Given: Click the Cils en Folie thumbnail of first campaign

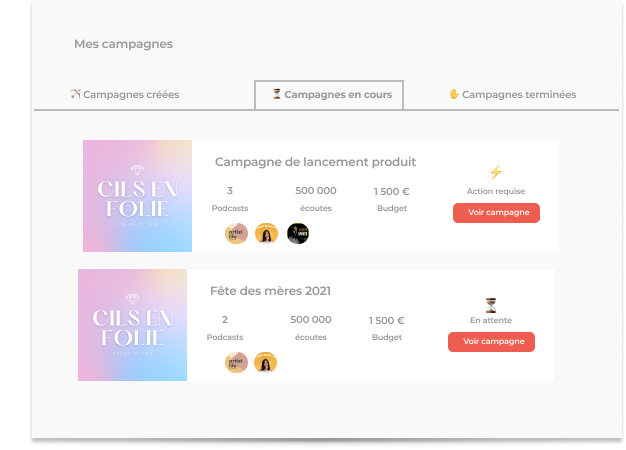Looking at the screenshot, I should point(136,195).
